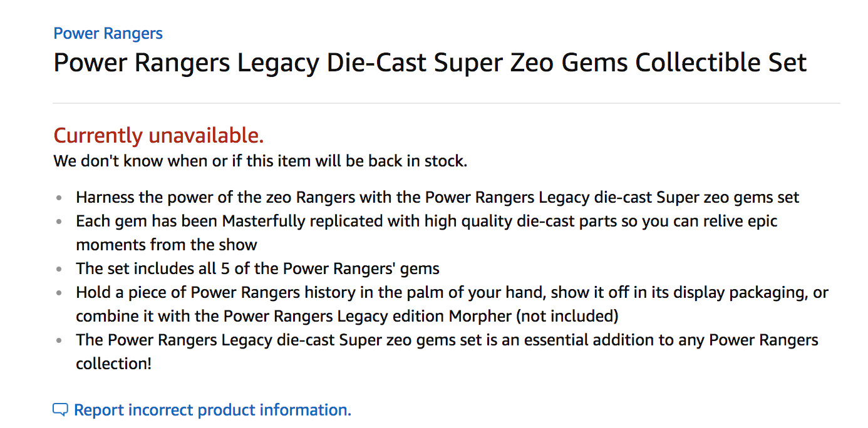The width and height of the screenshot is (868, 428).
Task: Click the divider line below the title
Action: tap(446, 103)
